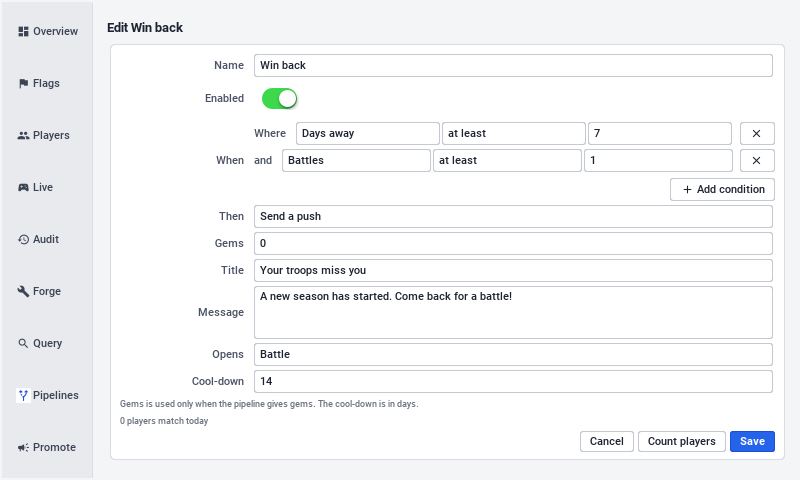The height and width of the screenshot is (480, 800).
Task: Go to Flags label in sidebar
Action: coord(46,84)
